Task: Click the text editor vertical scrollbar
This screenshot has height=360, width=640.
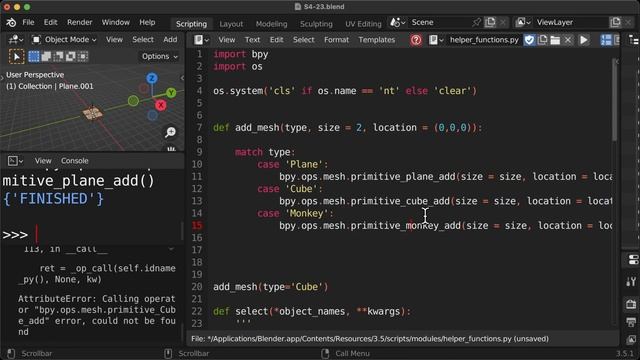Action: pyautogui.click(x=614, y=100)
